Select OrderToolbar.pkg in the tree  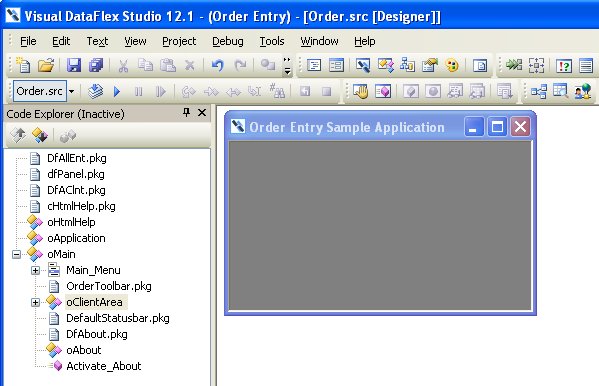109,286
